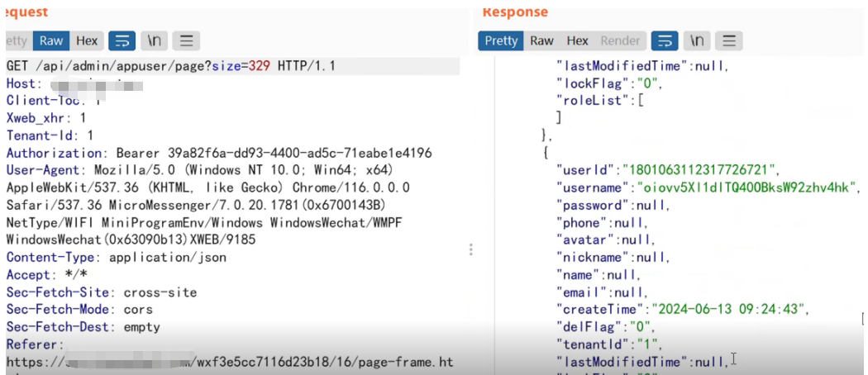Toggle word wrap icon in Response panel

pyautogui.click(x=665, y=40)
